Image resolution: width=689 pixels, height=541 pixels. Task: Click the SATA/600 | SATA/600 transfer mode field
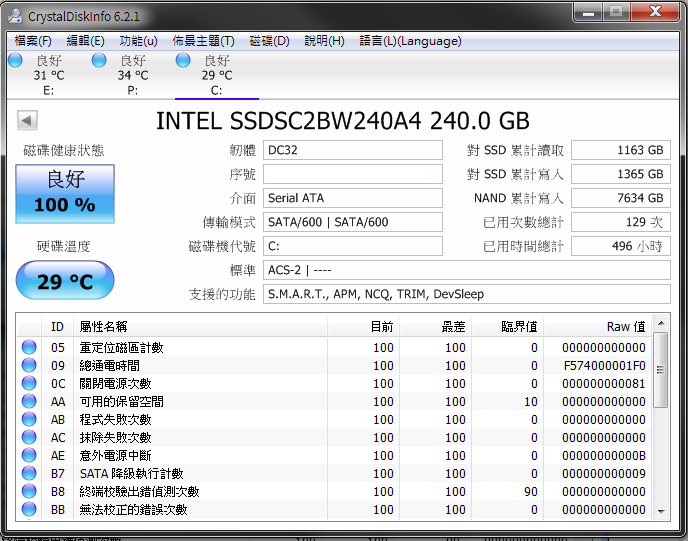pyautogui.click(x=352, y=222)
